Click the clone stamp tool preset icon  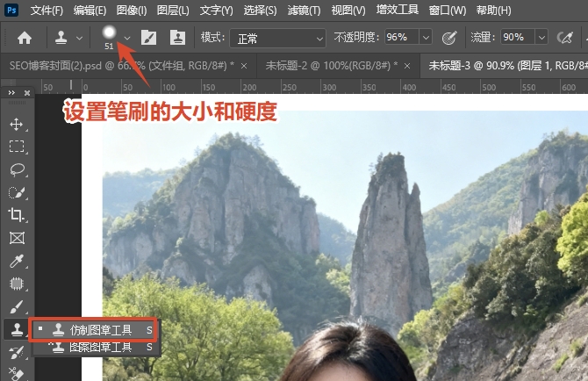[x=61, y=38]
